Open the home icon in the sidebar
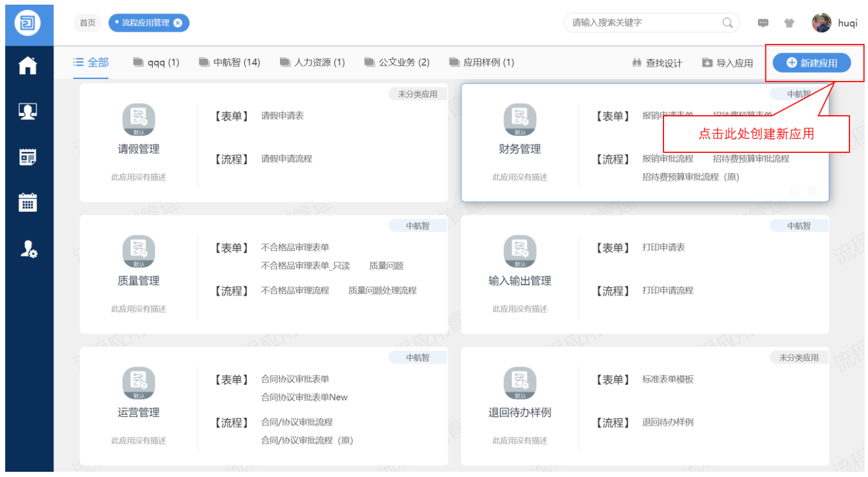Image resolution: width=868 pixels, height=477 pixels. 28,65
